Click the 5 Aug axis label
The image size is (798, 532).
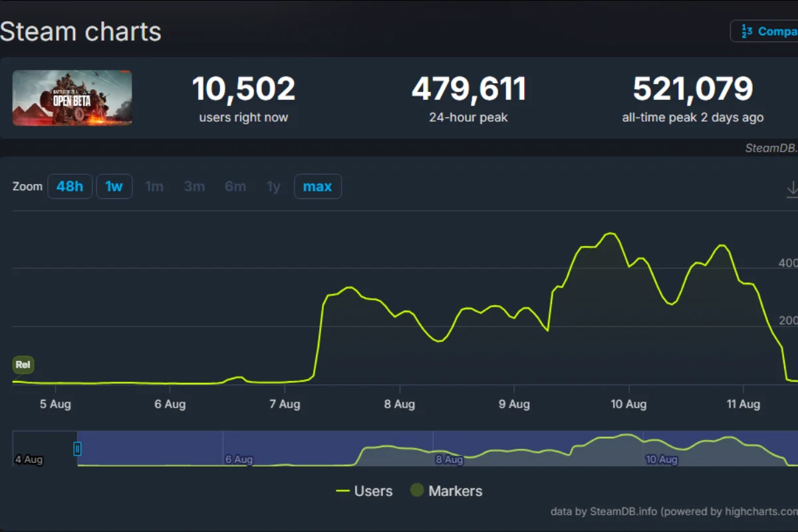(55, 404)
